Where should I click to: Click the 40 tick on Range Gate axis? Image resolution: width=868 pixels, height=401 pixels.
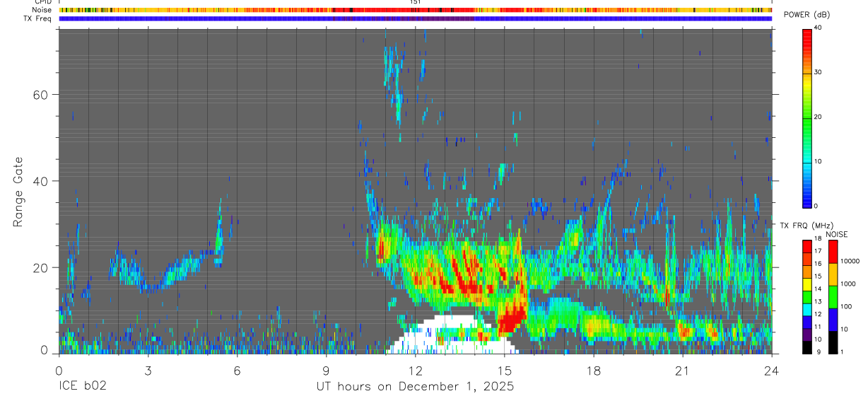click(39, 181)
